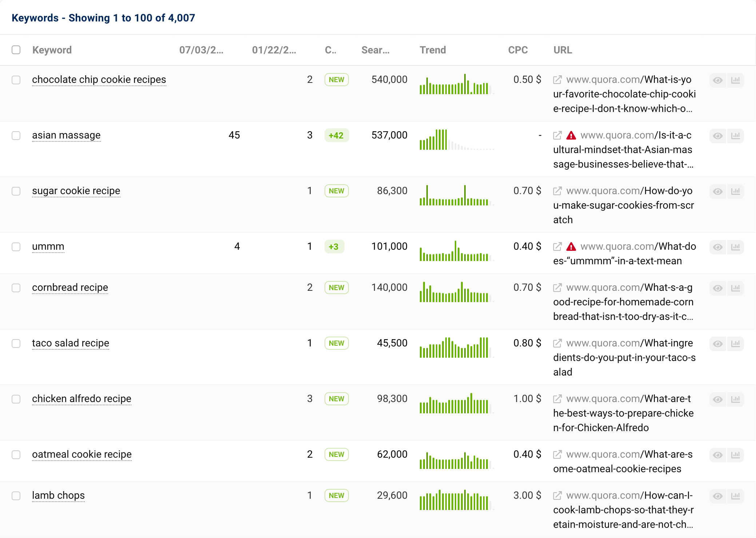Click the oatmeal cookie recipe keyword
Viewport: 756px width, 538px height.
click(x=82, y=454)
